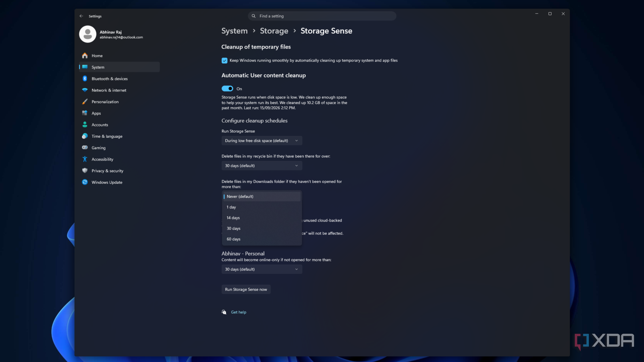
Task: Open Home settings page
Action: (119, 56)
